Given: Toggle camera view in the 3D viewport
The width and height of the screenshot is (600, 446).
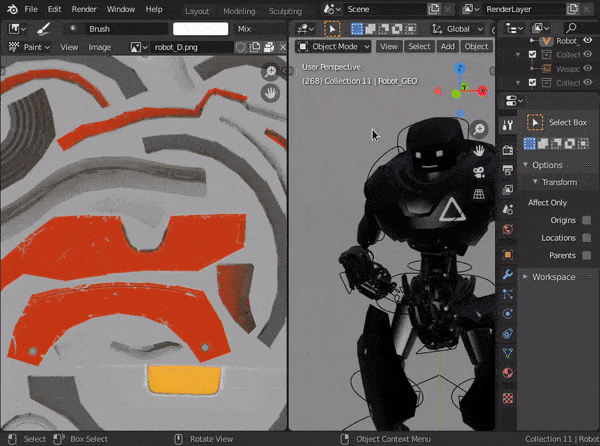Looking at the screenshot, I should tap(479, 173).
